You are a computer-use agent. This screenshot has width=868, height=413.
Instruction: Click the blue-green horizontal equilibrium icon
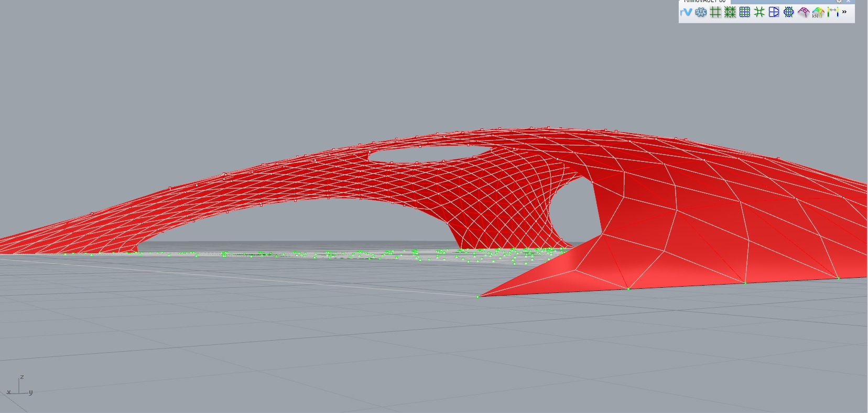coord(788,12)
